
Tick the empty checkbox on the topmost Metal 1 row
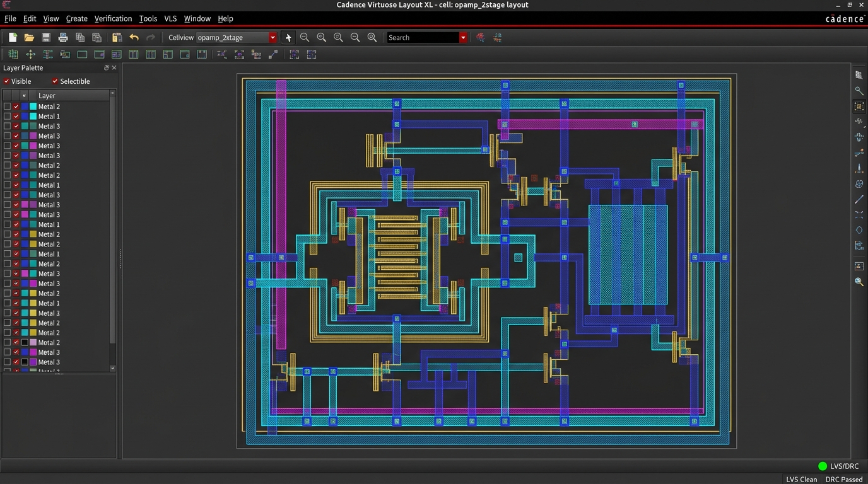point(7,117)
